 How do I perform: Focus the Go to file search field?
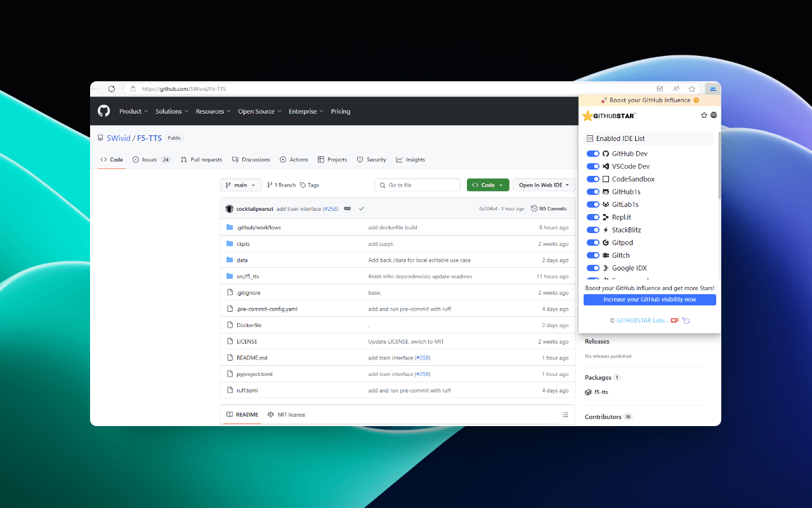pos(417,185)
